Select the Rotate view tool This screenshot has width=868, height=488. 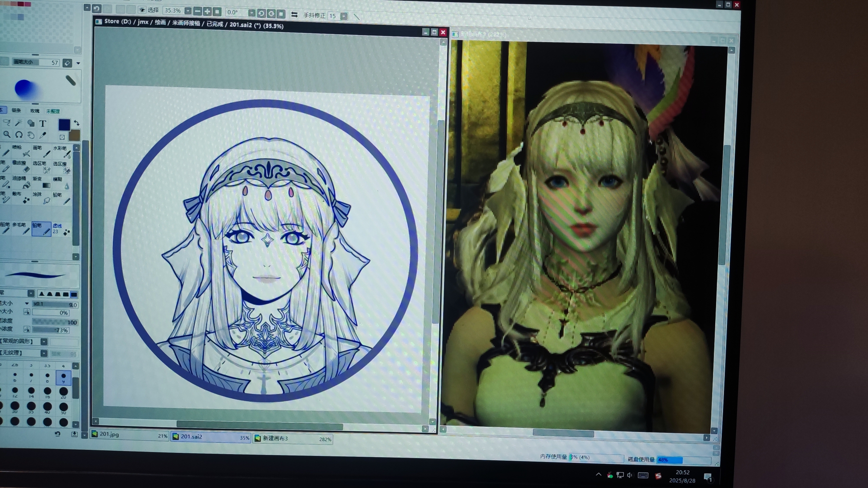19,135
